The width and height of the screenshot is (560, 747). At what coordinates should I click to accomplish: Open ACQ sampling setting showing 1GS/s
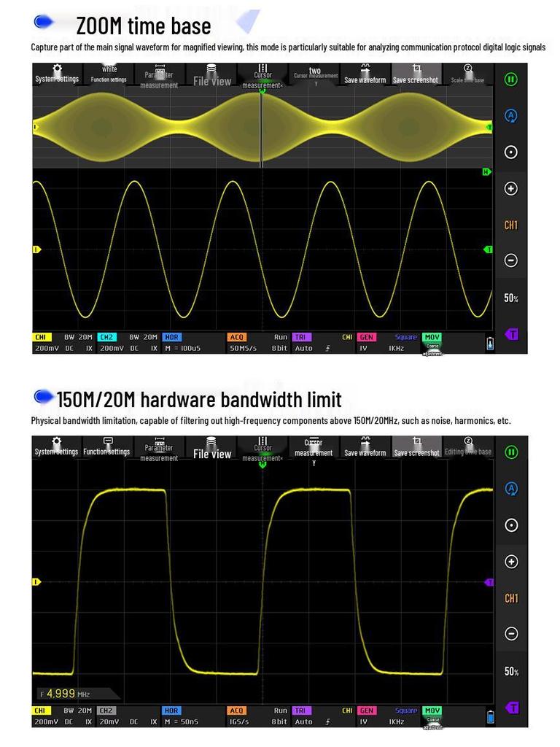pos(237,711)
